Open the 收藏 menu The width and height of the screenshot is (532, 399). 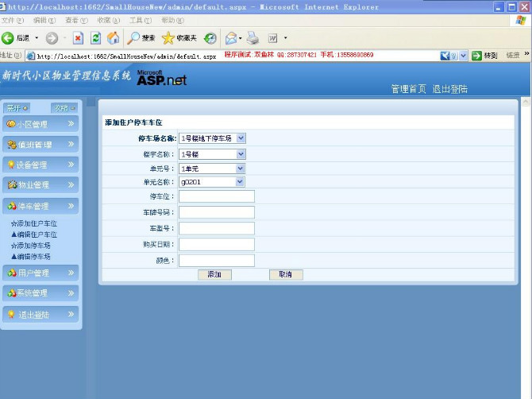pos(109,21)
